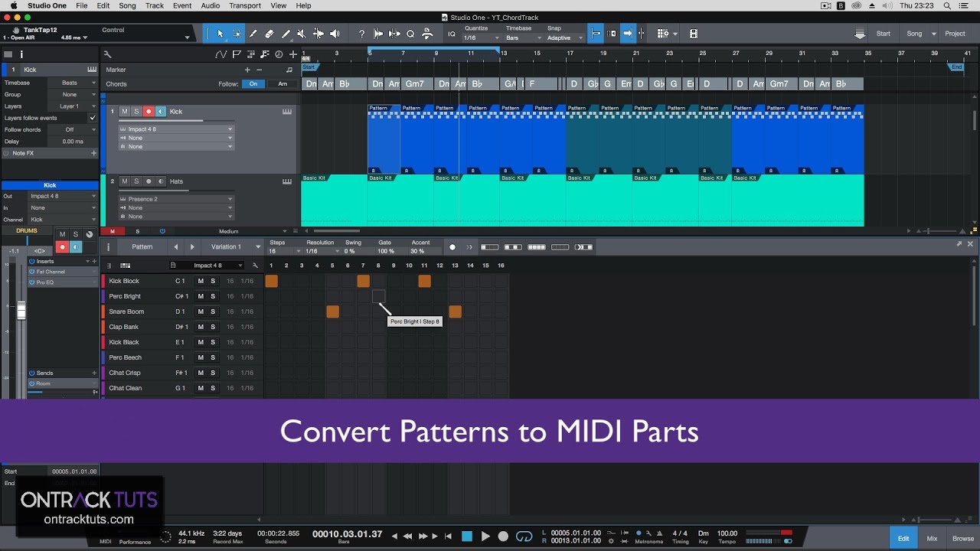980x551 pixels.
Task: Select the Bend tool
Action: [318, 34]
